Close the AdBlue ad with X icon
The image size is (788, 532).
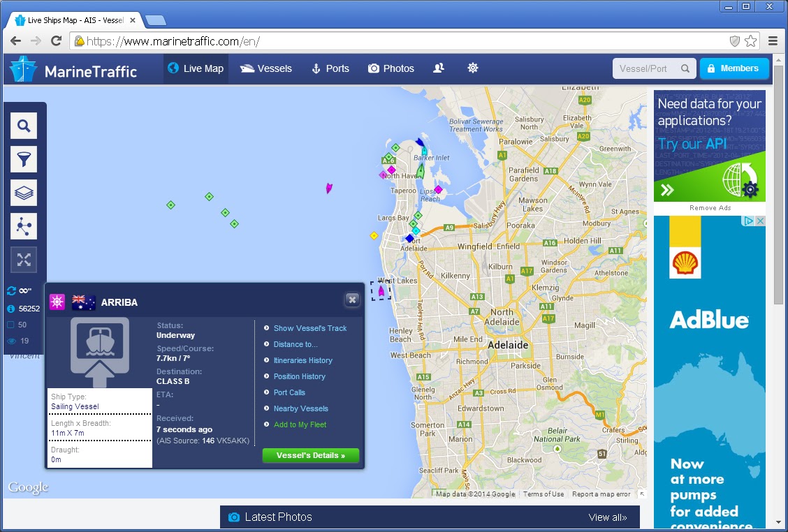click(761, 221)
